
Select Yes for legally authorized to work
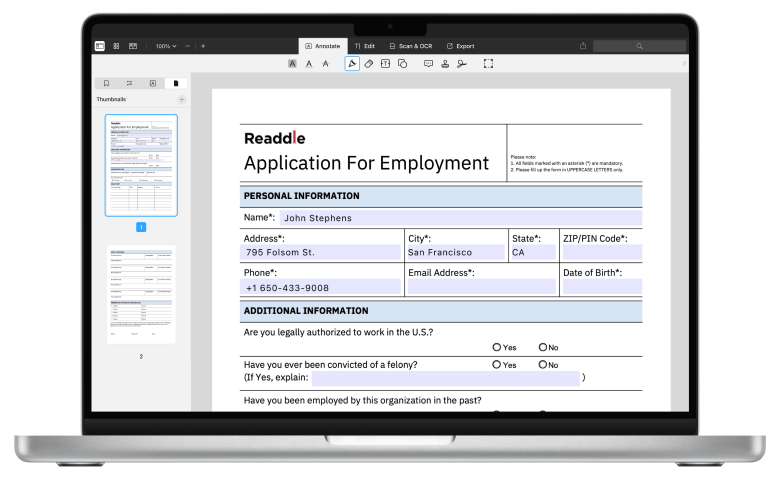(497, 347)
